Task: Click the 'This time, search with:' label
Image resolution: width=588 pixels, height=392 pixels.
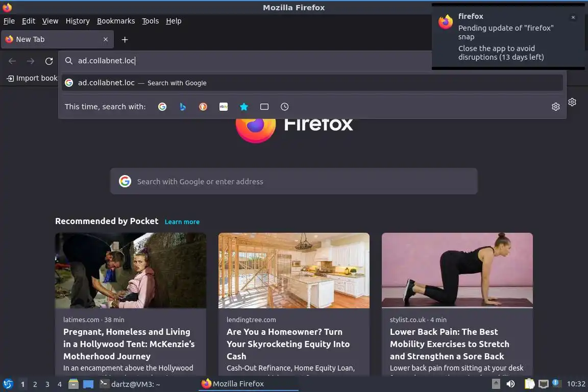Action: tap(105, 107)
